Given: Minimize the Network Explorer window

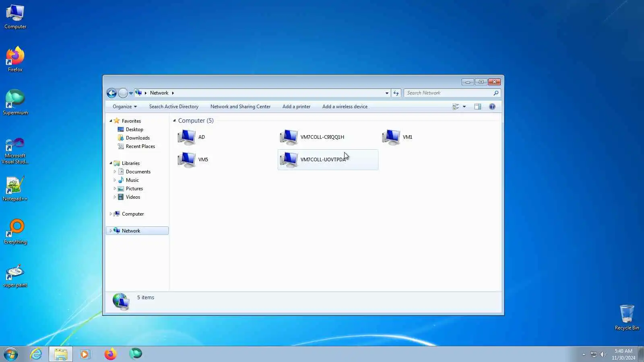Looking at the screenshot, I should coord(468,82).
